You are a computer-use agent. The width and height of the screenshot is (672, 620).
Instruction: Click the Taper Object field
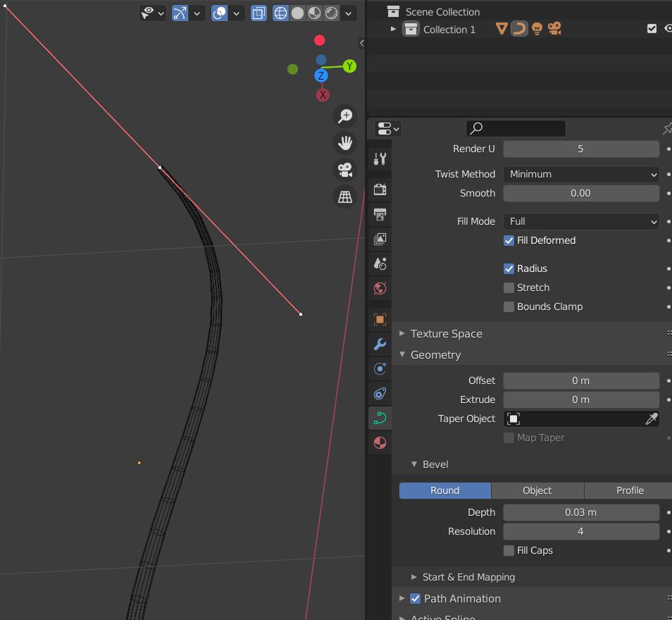[x=581, y=418]
